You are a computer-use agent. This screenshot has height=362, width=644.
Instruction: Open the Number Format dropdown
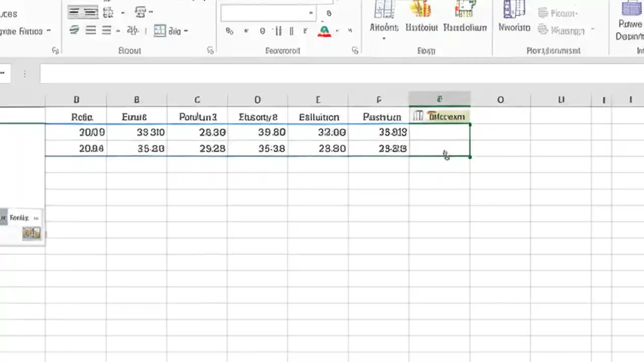click(x=310, y=13)
